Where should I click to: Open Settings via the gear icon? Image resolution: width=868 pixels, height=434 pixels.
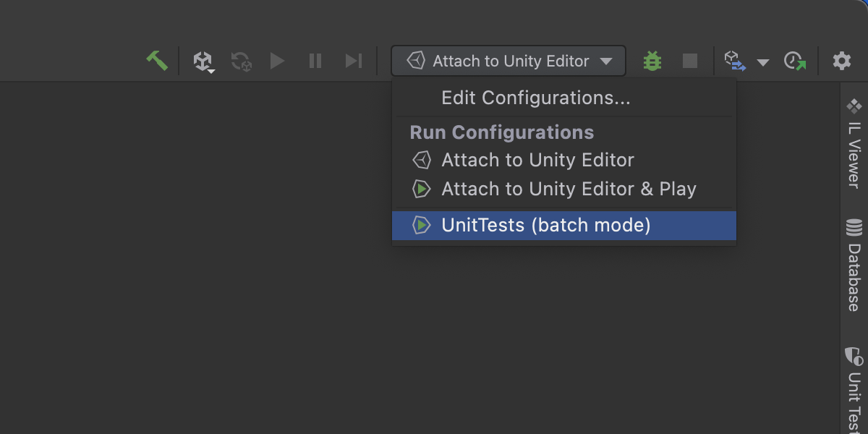coord(842,61)
